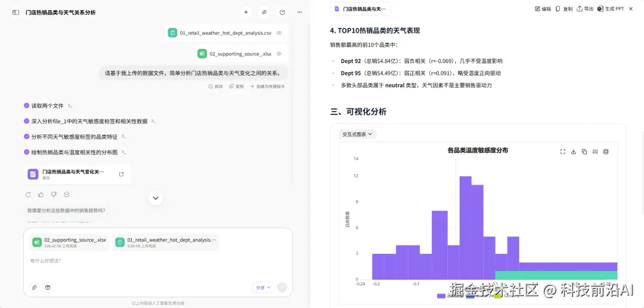Viewport: 644px width, 308px height.
Task: Select the 门店热销品类与天… document tab
Action: click(361, 8)
